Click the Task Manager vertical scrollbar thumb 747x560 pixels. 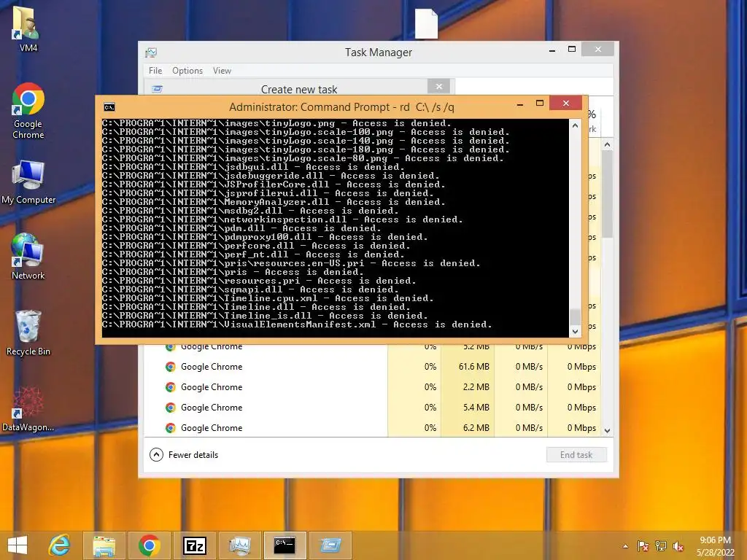tap(607, 194)
